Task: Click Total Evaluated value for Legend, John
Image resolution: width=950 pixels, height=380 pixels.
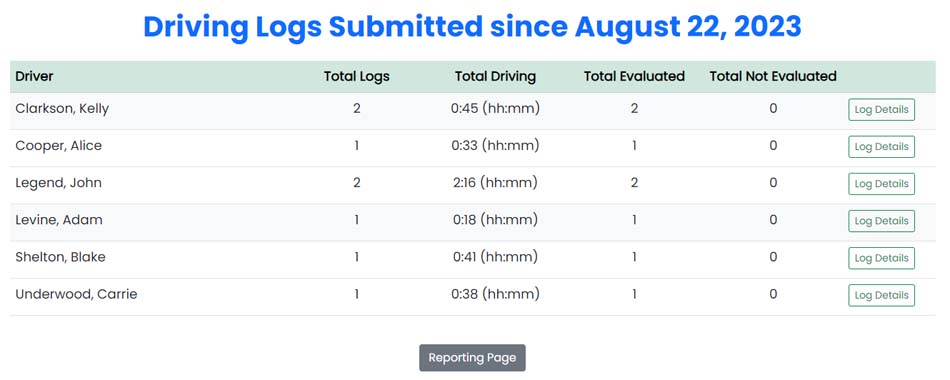Action: click(x=634, y=183)
